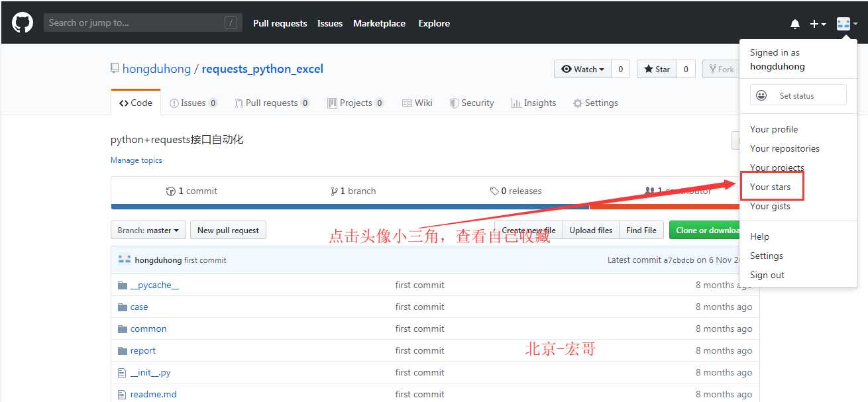Switch to the Security tab

(472, 103)
